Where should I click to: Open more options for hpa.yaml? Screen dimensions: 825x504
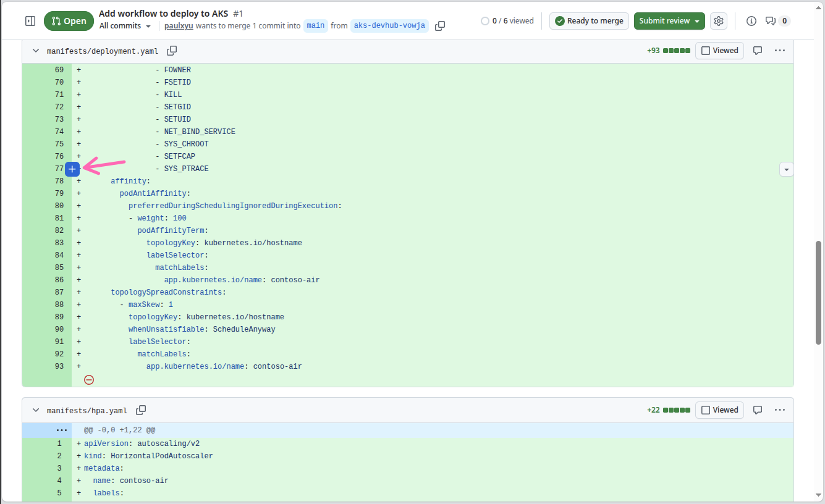tap(780, 410)
